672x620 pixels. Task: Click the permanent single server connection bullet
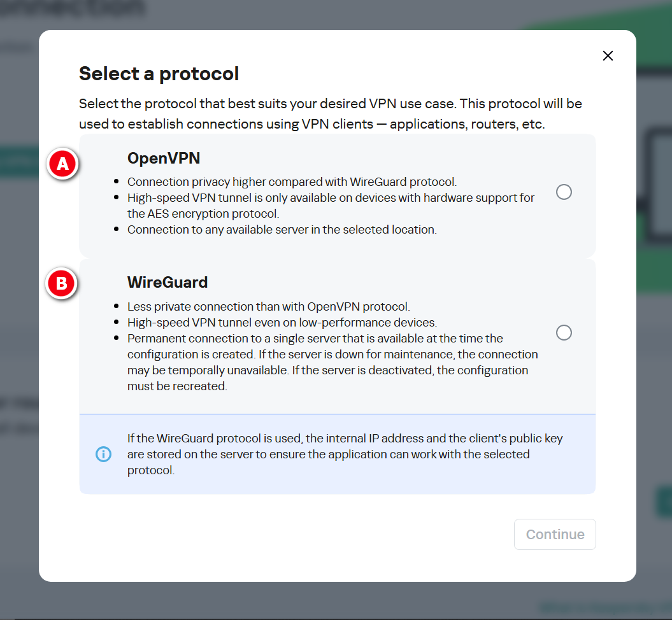pyautogui.click(x=332, y=362)
